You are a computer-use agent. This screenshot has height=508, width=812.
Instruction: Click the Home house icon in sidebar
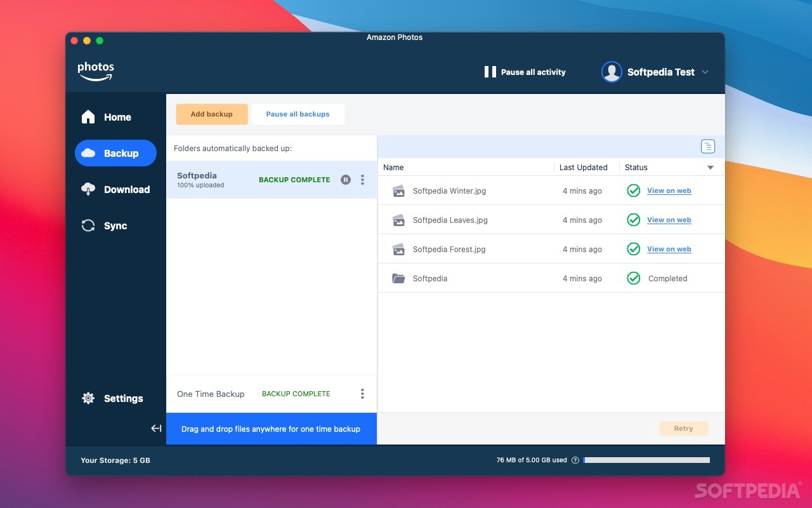(88, 117)
